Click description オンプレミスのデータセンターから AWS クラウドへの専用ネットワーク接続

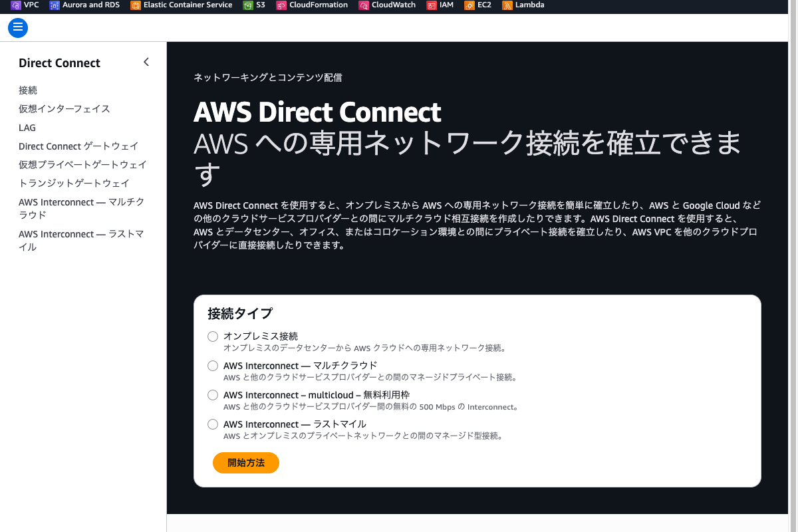[x=364, y=348]
